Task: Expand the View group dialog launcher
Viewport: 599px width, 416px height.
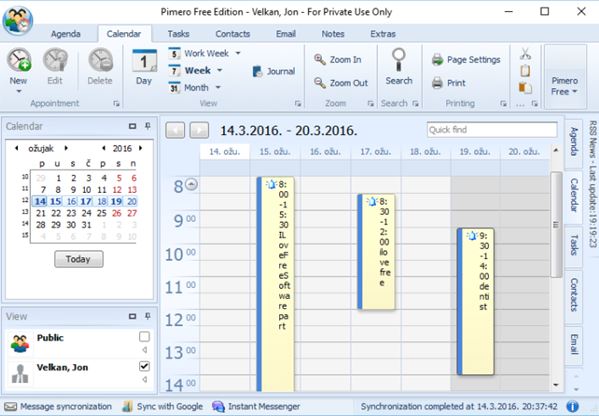Action: 298,104
